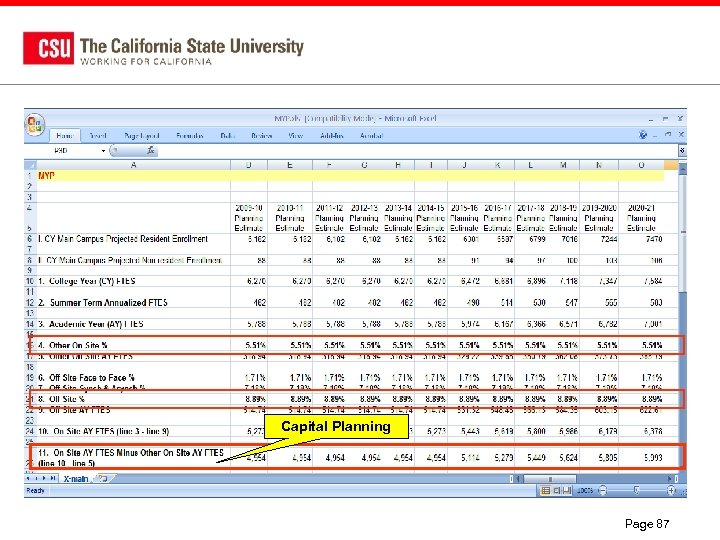Click the horizontal scrollbar right arrow

point(670,478)
